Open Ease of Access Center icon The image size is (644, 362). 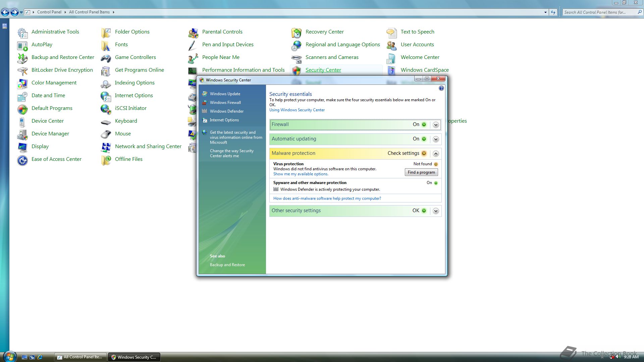coord(22,160)
